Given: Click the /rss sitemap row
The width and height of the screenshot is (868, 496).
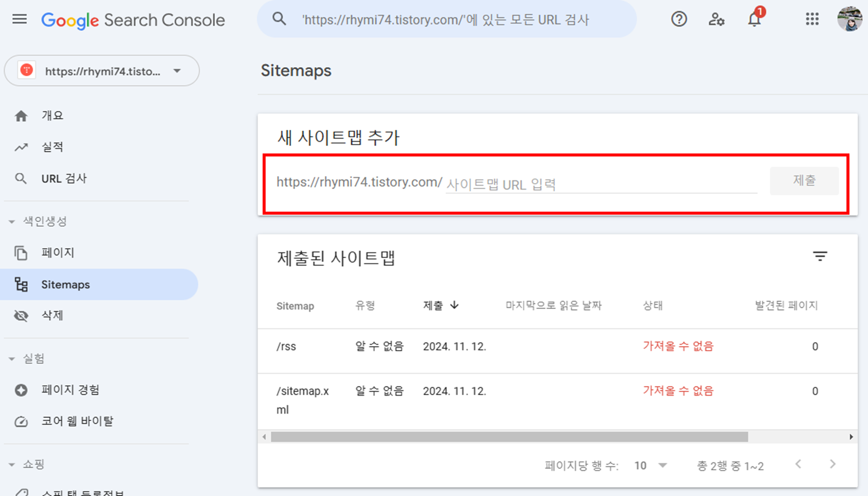Looking at the screenshot, I should 558,351.
